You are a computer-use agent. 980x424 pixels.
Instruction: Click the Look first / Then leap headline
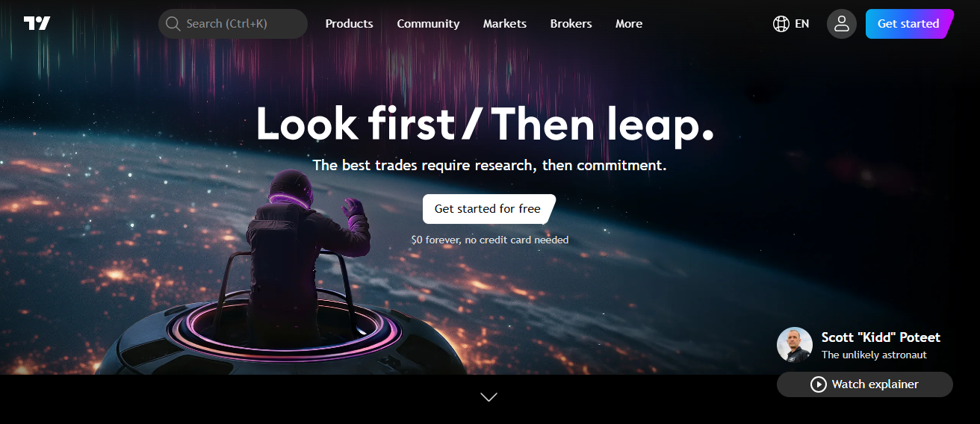coord(486,124)
